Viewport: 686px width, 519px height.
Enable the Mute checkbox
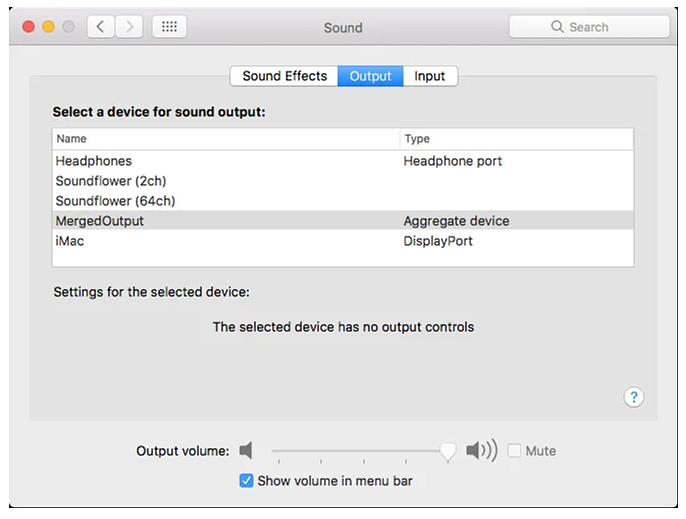click(x=515, y=451)
